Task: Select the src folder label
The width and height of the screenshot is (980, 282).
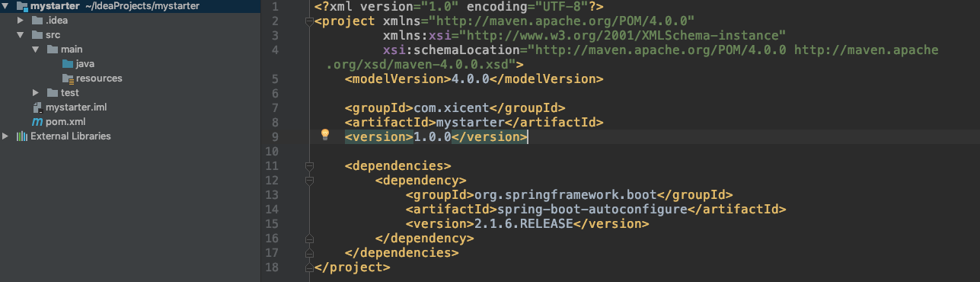Action: [53, 35]
